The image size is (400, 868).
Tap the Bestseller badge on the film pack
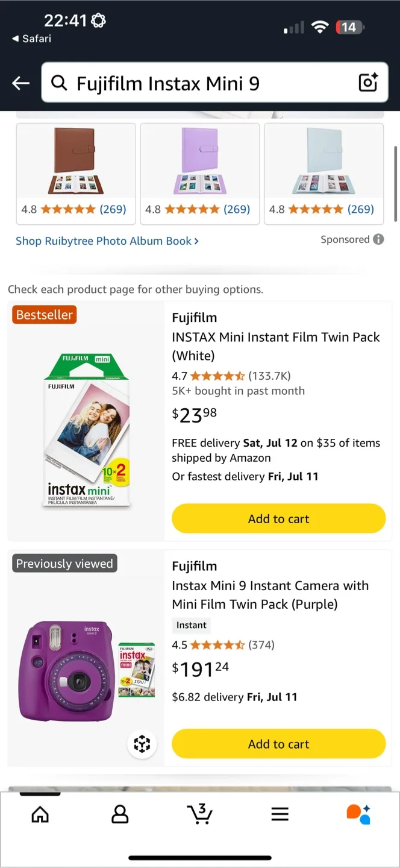coord(43,314)
